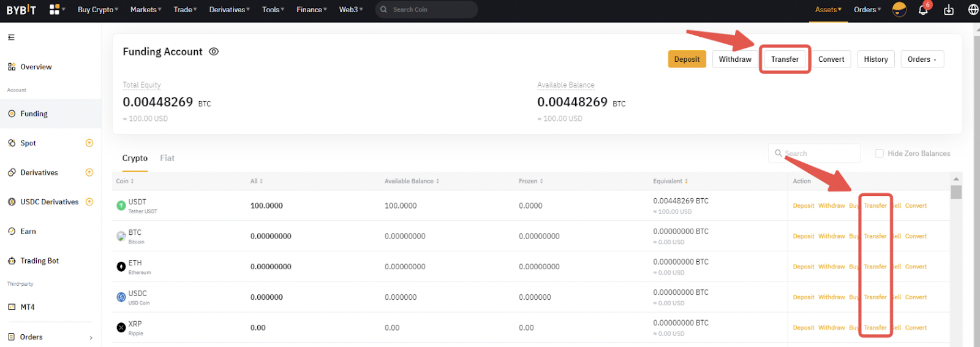Image resolution: width=980 pixels, height=347 pixels.
Task: Click the USDC coin icon
Action: tap(121, 297)
